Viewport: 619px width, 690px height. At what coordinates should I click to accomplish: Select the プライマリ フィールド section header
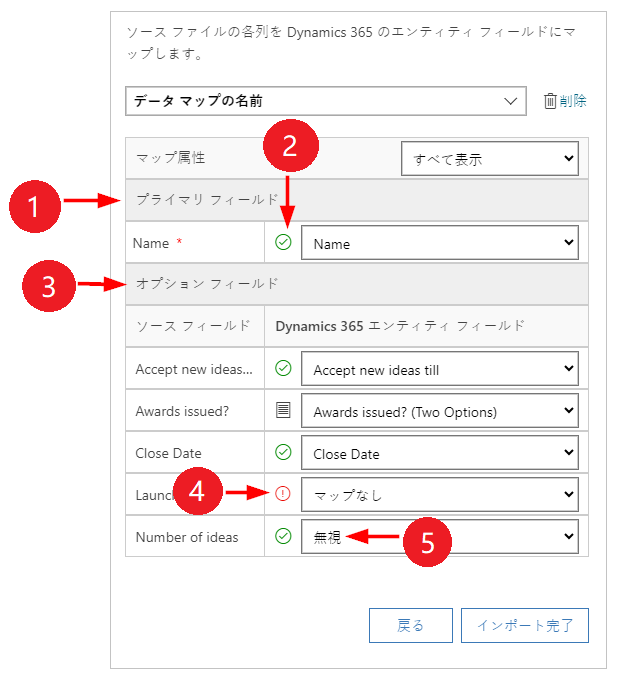208,201
